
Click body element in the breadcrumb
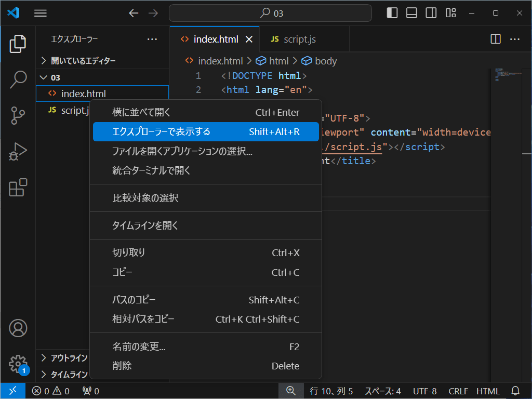point(320,61)
